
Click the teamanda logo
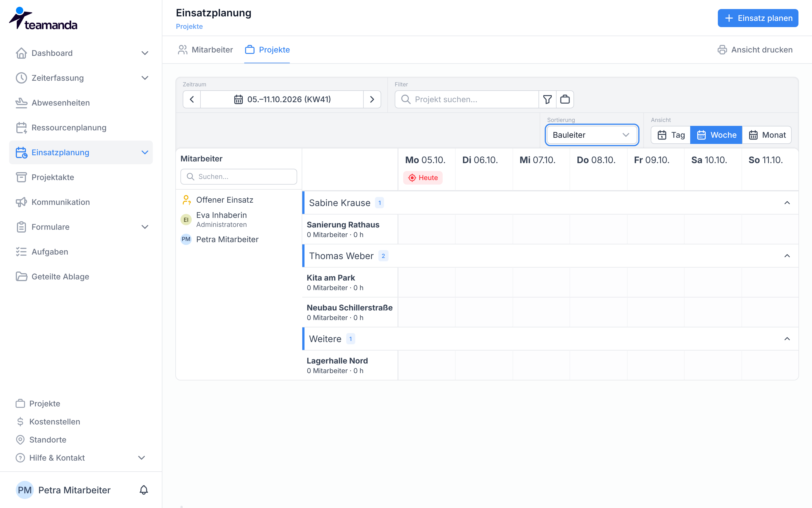click(x=43, y=18)
